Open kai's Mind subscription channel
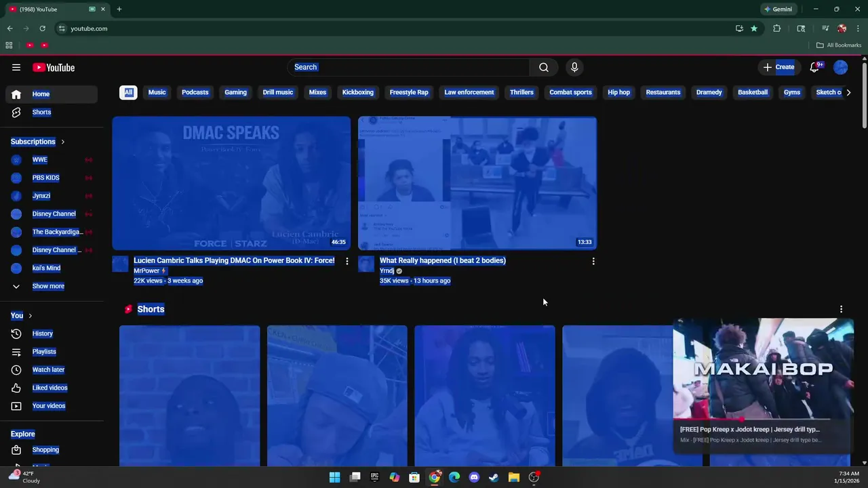This screenshot has width=868, height=488. tap(52, 268)
